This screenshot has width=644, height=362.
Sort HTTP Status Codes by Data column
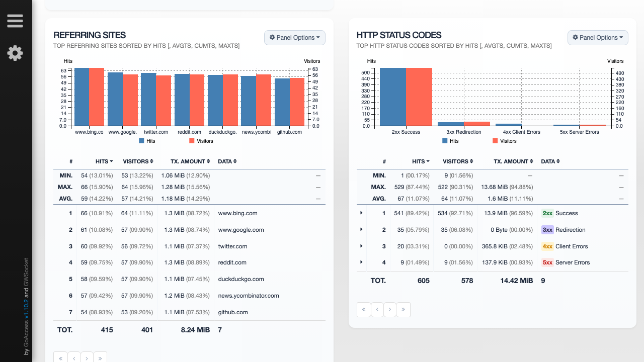[550, 161]
